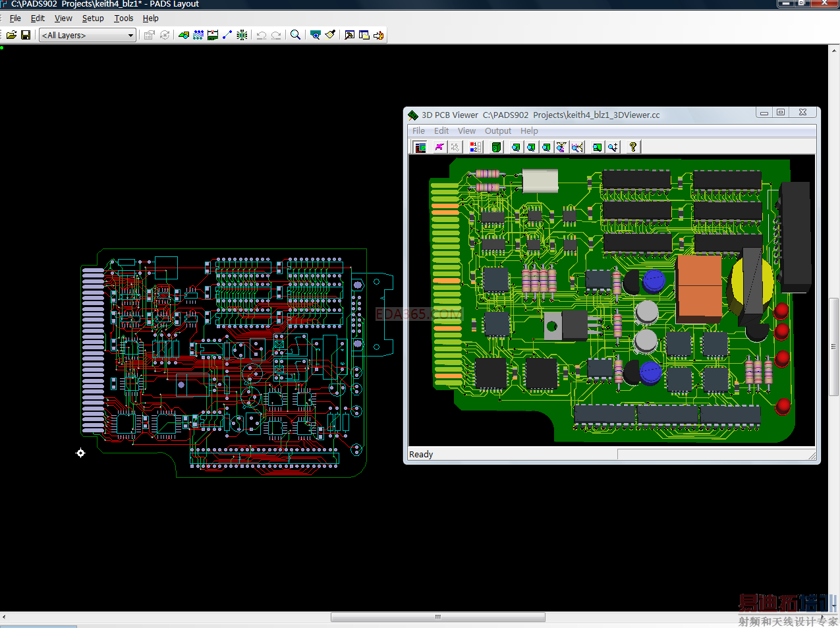
Task: Maximize the 3D PCB Viewer window
Action: click(781, 113)
